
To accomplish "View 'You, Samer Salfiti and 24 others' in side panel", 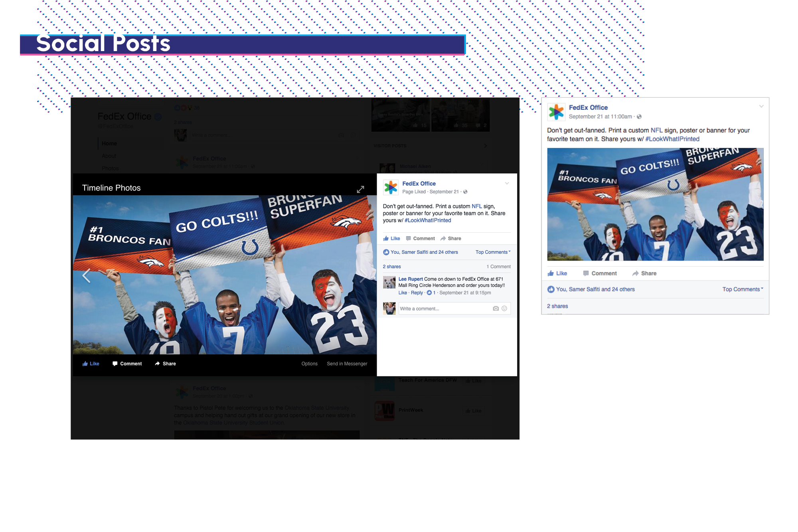I will point(424,252).
